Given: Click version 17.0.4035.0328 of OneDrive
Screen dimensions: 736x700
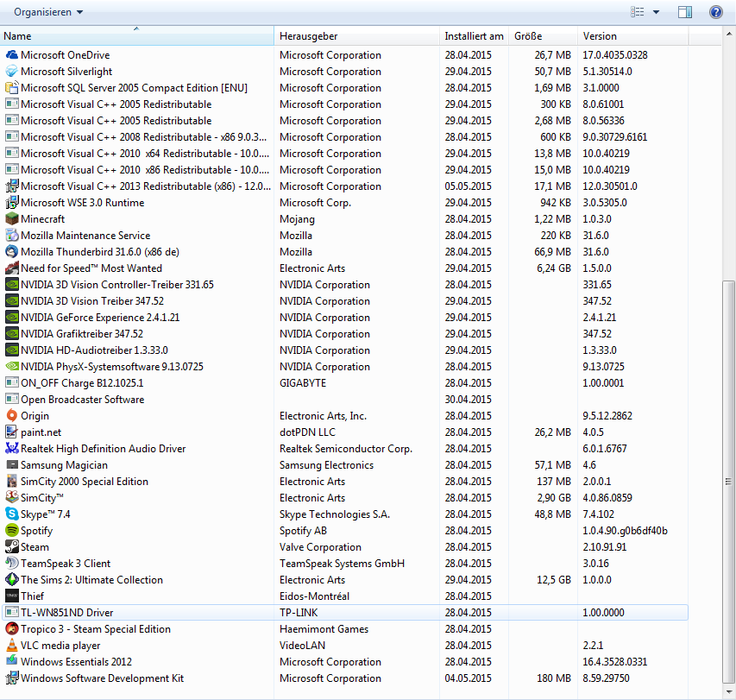Looking at the screenshot, I should [615, 55].
